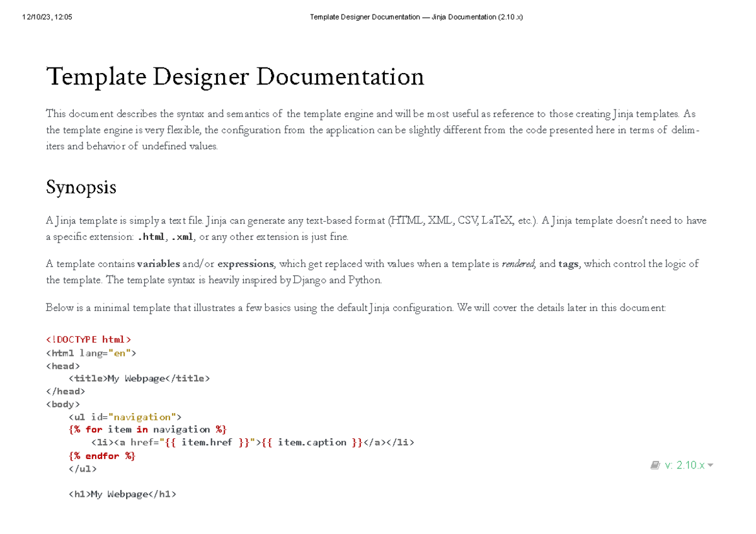Screen dimensions: 756x534
Task: Click the book icon in version flyout
Action: pos(655,465)
